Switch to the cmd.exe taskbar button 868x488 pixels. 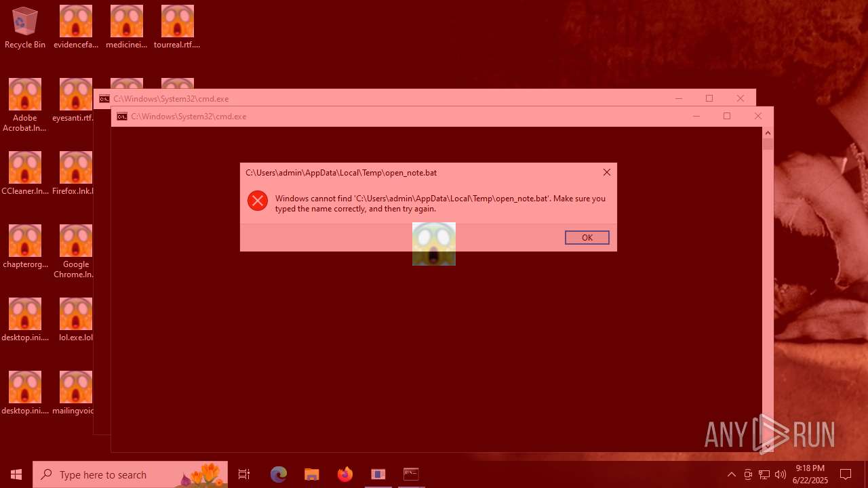(411, 474)
